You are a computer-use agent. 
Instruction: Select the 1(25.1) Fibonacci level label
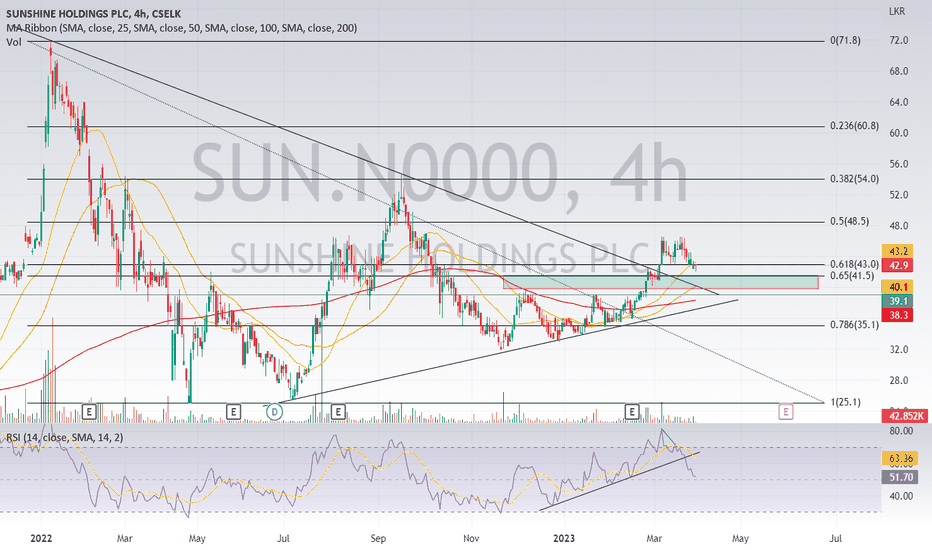[x=845, y=402]
